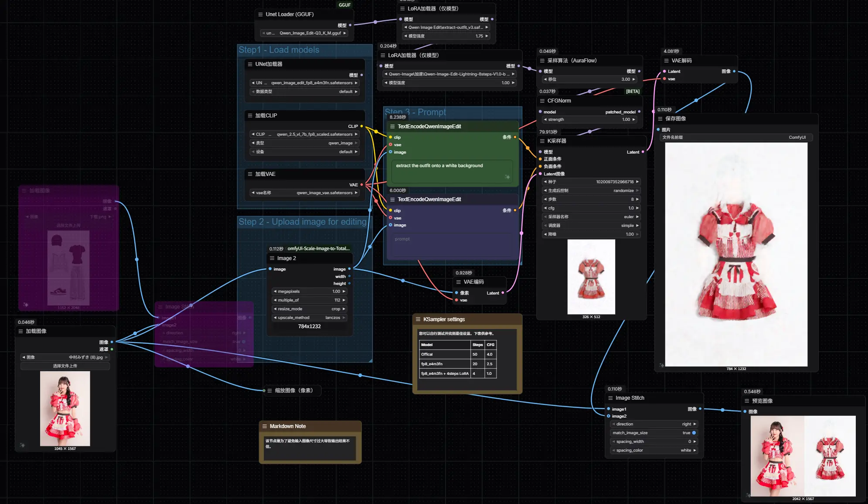Click the 移位 shift value slider in AuraFlow
Image resolution: width=868 pixels, height=504 pixels.
(590, 79)
